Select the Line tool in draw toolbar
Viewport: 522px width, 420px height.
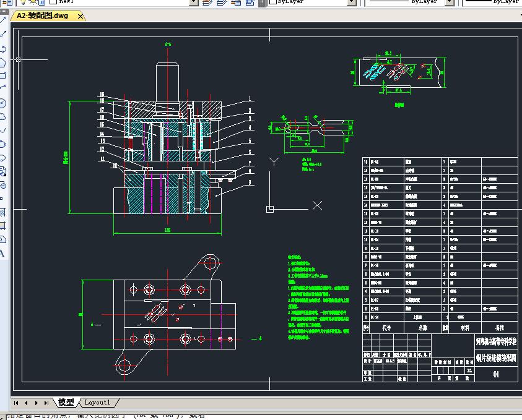pos(3,21)
